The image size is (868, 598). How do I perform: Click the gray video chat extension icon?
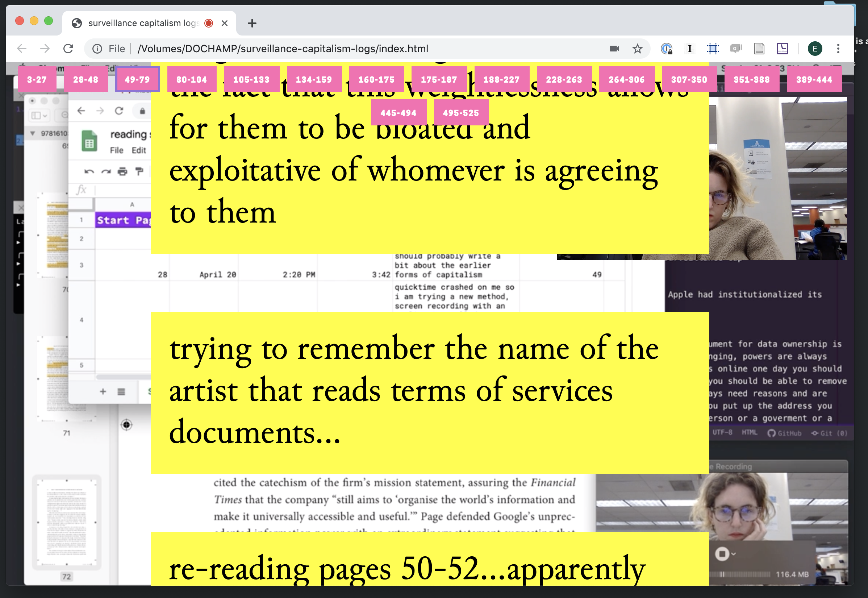click(736, 49)
